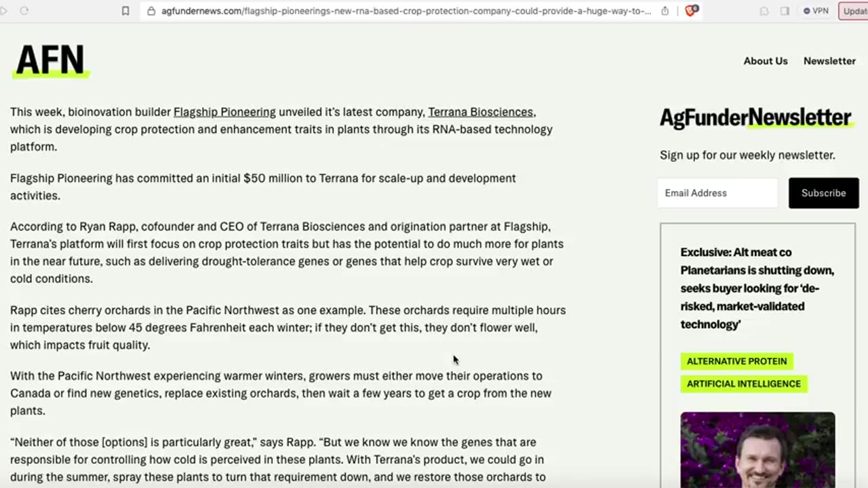Click the Email Address input field
This screenshot has width=868, height=488.
(718, 193)
